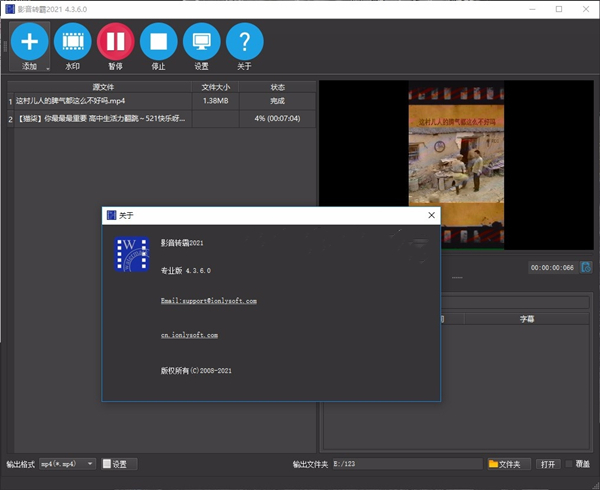Toggle the 覆盖 overwrite checkbox
Viewport: 600px width, 490px height.
click(x=570, y=464)
